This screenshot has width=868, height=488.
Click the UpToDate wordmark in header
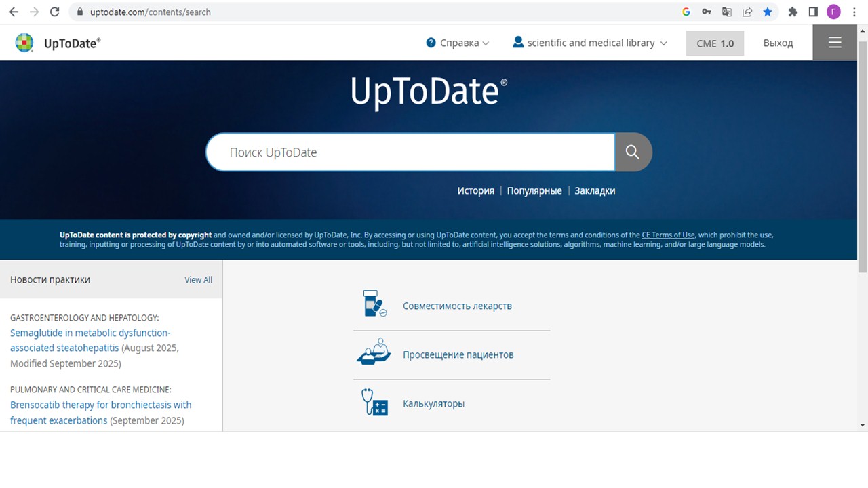[x=72, y=43]
